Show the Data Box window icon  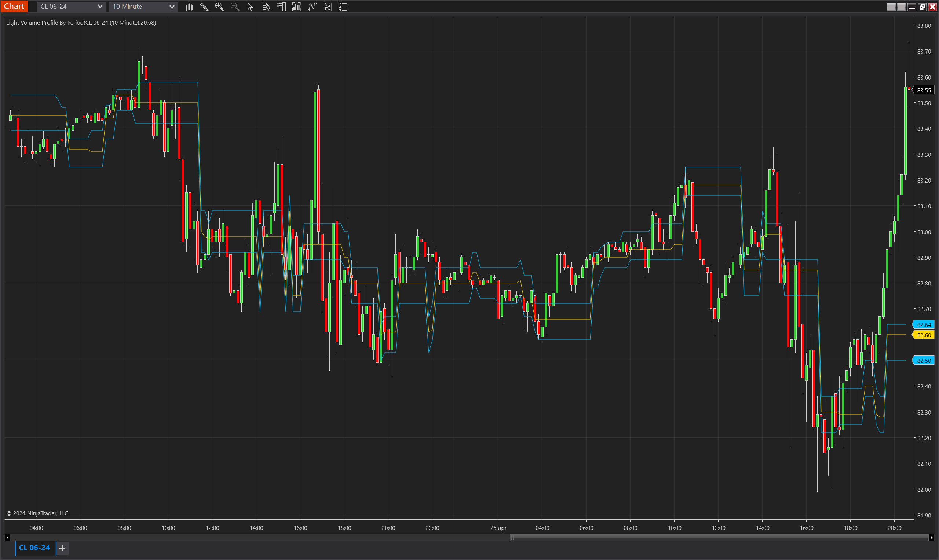coord(266,7)
